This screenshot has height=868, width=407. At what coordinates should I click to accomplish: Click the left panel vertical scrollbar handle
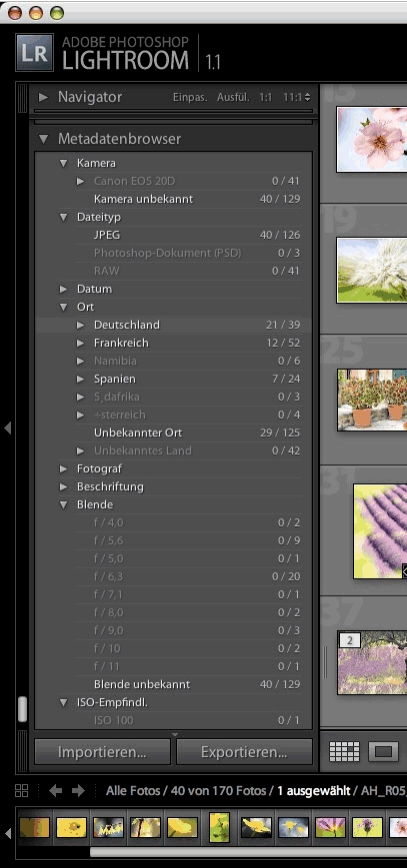coord(22,709)
